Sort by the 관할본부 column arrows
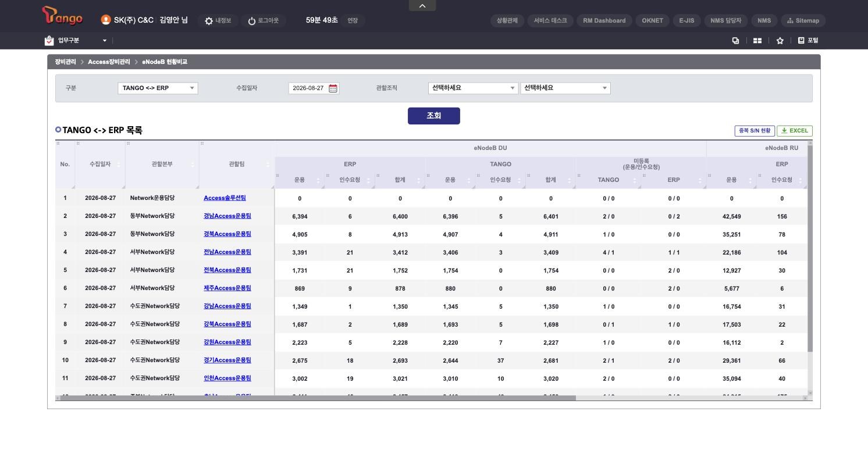This screenshot has width=868, height=472. 193,165
